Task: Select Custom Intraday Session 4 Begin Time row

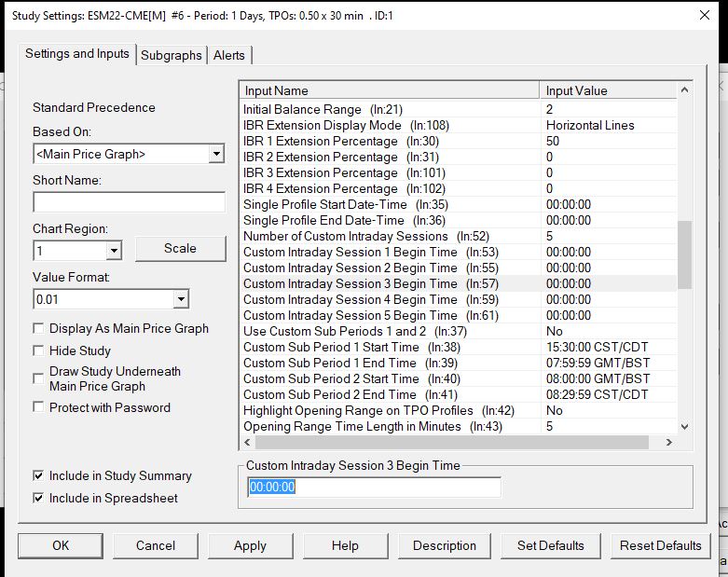Action: coord(459,299)
